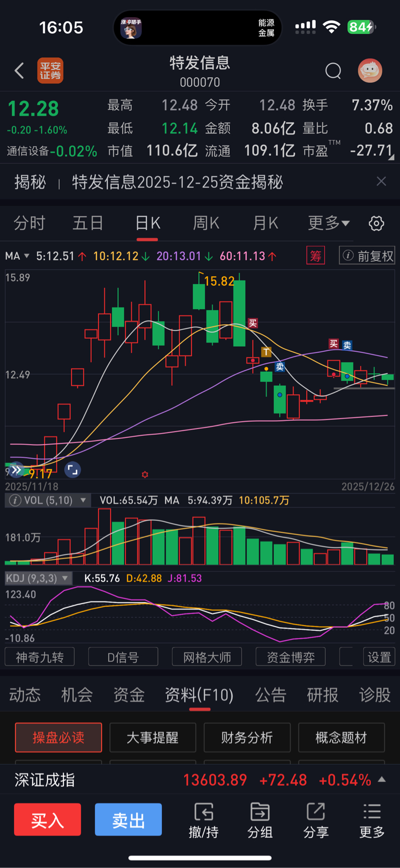The width and height of the screenshot is (400, 868).
Task: Switch to 五日 chart tab
Action: tap(88, 223)
